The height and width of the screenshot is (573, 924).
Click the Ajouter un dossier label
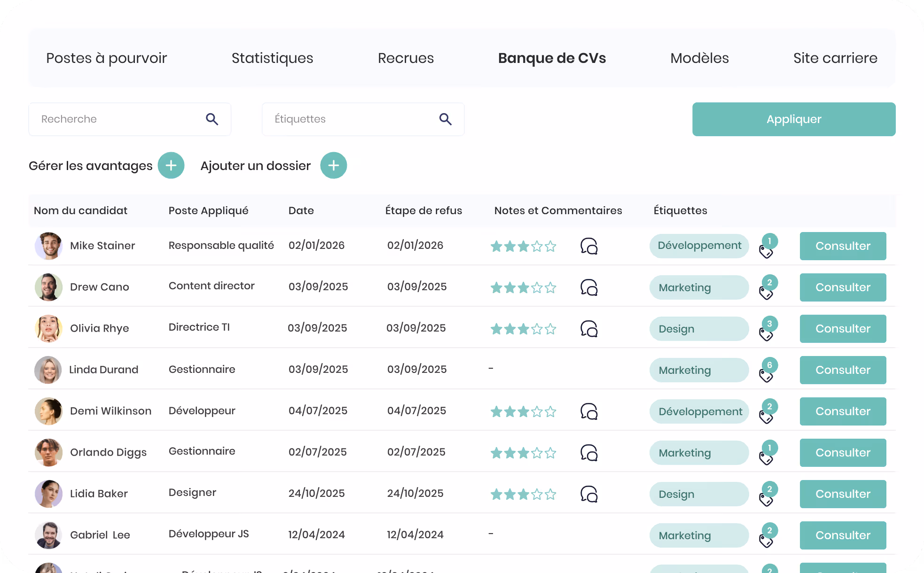[x=256, y=166]
